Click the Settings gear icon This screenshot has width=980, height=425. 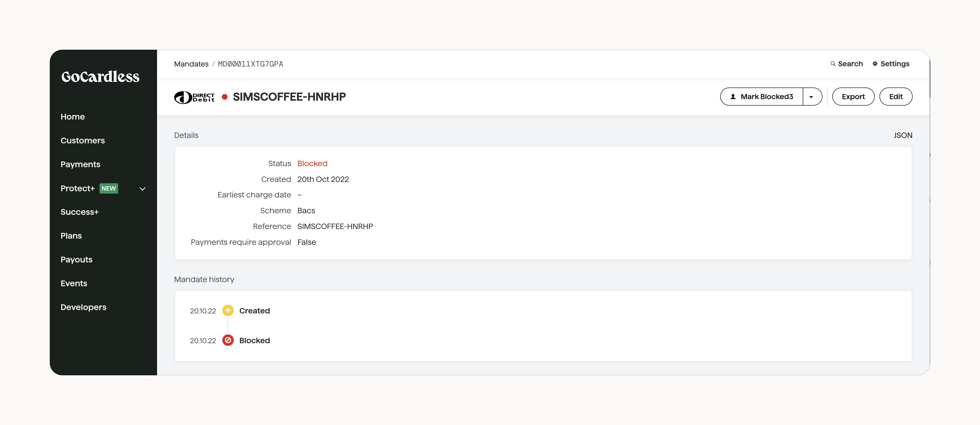pos(875,64)
